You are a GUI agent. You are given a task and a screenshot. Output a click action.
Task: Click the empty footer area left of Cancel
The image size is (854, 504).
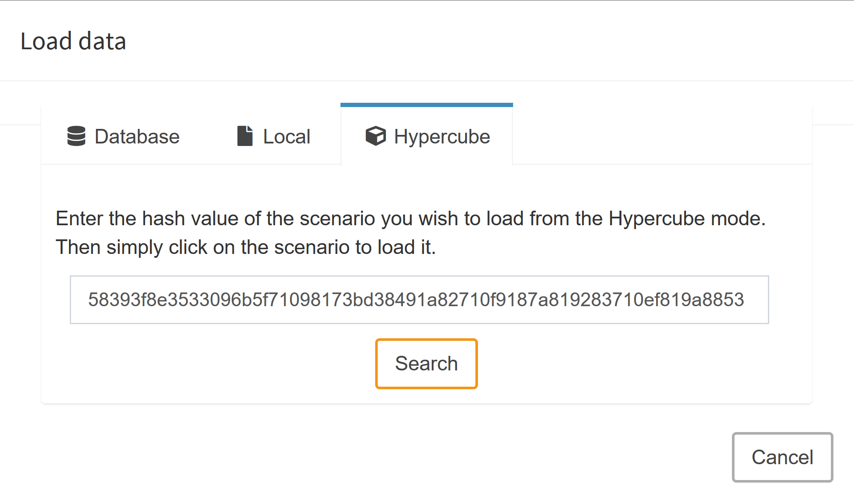[385, 457]
